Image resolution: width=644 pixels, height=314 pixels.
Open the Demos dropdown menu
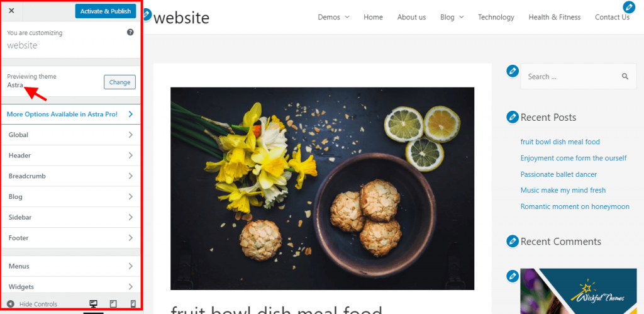[333, 17]
